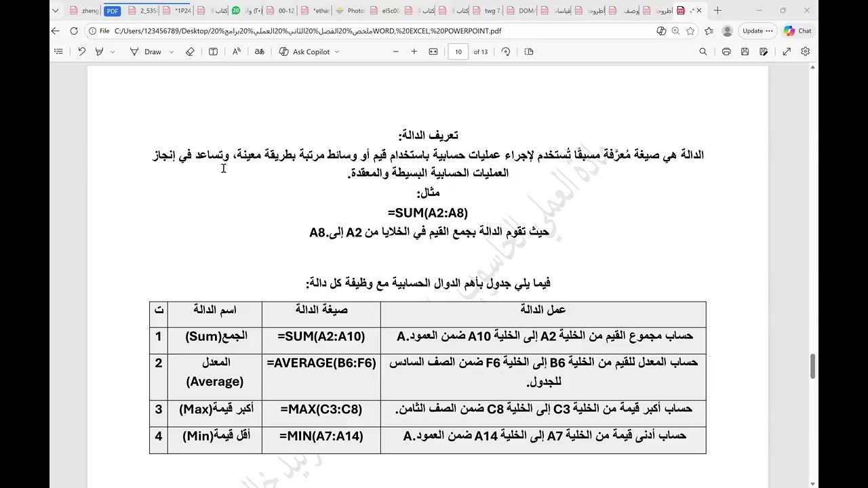Click the PDF vertical scrollbar thumb
Screen dimensions: 868x488
coord(813,367)
